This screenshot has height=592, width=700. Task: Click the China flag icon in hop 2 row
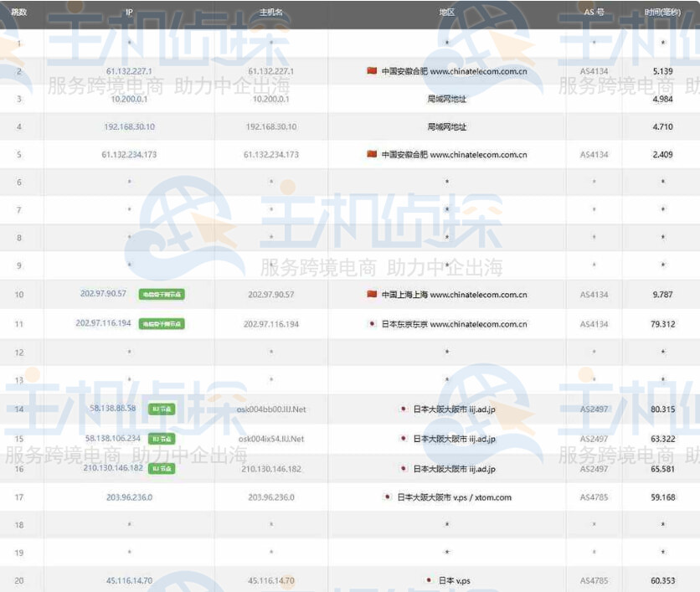372,71
